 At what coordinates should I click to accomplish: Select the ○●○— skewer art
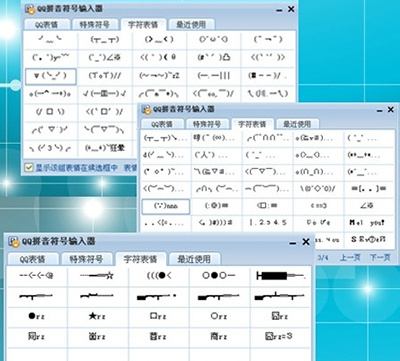219,276
